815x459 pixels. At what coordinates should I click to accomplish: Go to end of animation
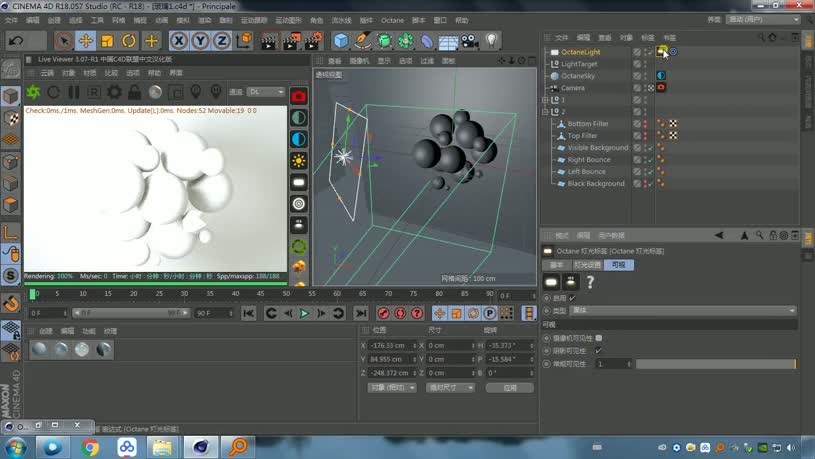[360, 313]
